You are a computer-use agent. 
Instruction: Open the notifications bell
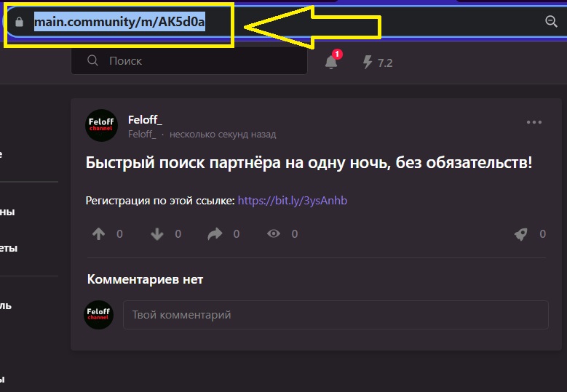(331, 62)
